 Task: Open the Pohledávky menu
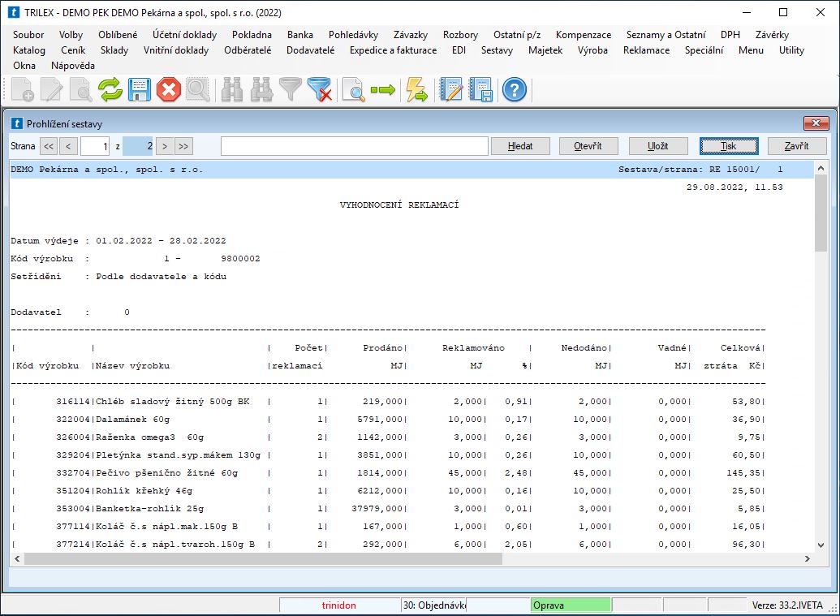coord(353,35)
